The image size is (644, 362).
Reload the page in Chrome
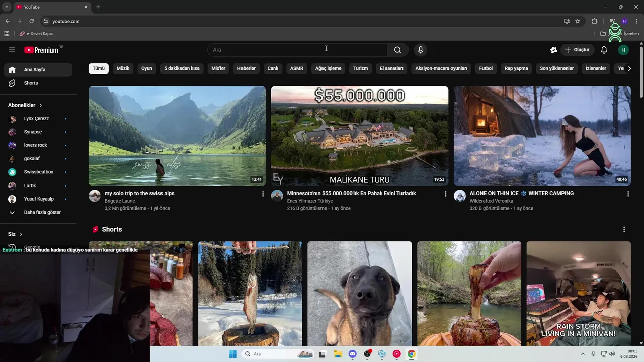pyautogui.click(x=32, y=21)
